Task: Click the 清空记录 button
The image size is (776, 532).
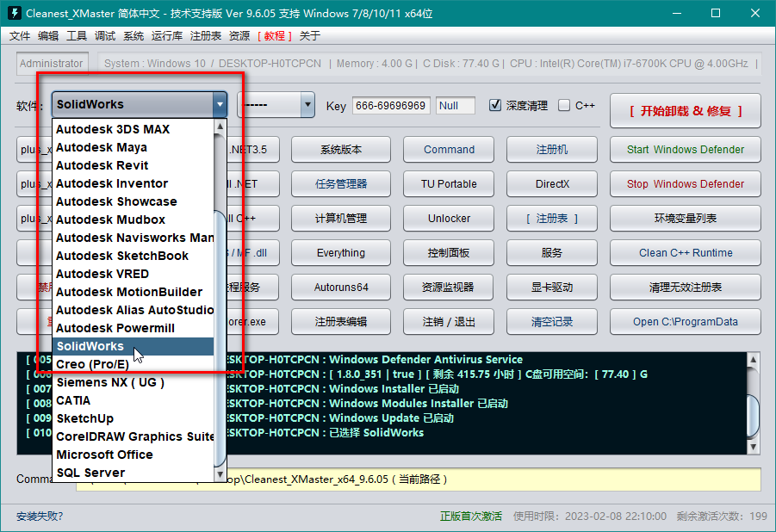Action: [552, 322]
